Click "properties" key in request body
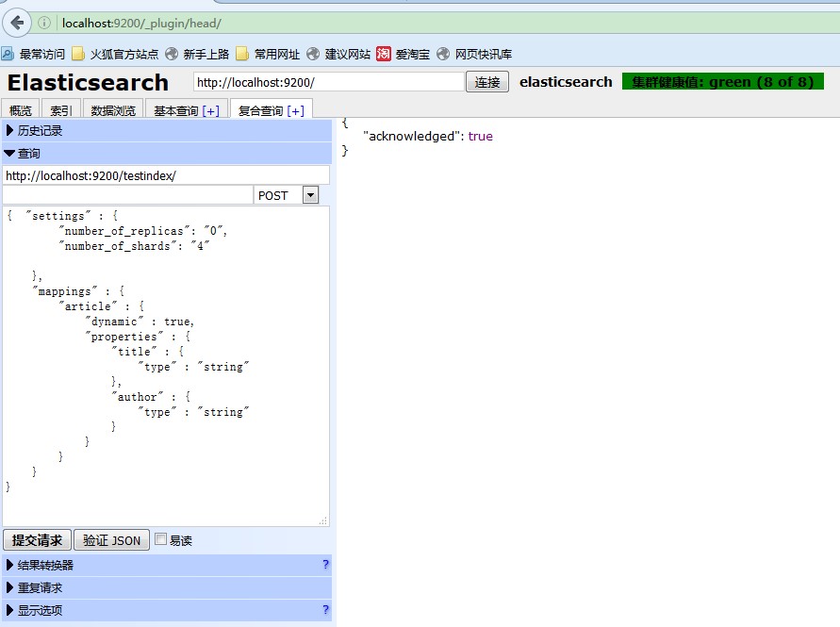 pyautogui.click(x=124, y=336)
